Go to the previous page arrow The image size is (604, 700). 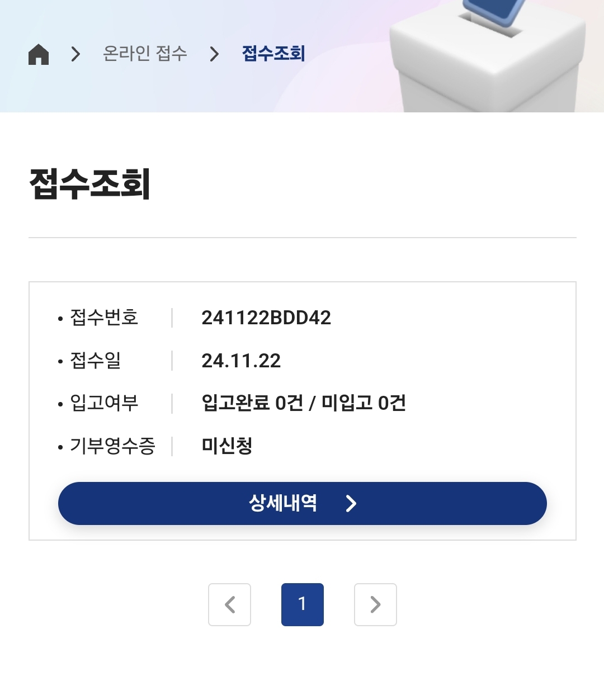pos(229,604)
